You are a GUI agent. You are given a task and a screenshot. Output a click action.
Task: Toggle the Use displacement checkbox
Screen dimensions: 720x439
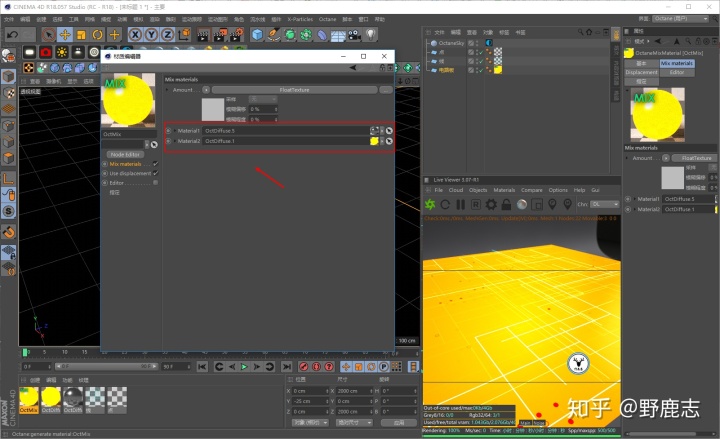[x=156, y=173]
